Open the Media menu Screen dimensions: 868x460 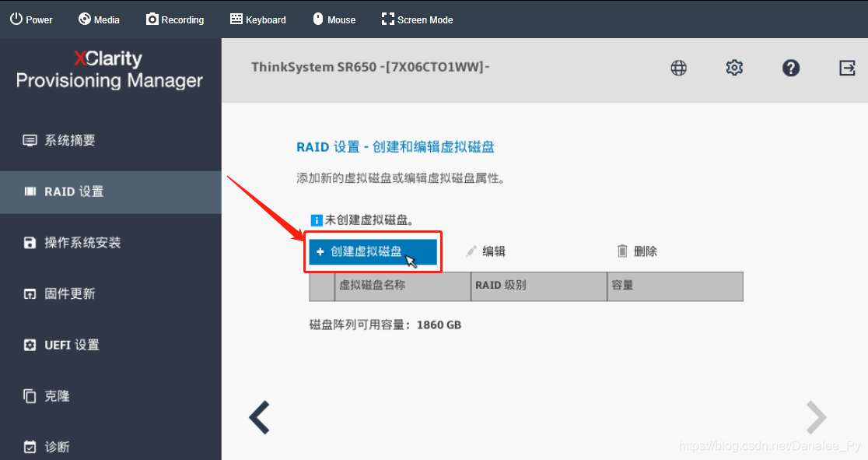[x=99, y=19]
